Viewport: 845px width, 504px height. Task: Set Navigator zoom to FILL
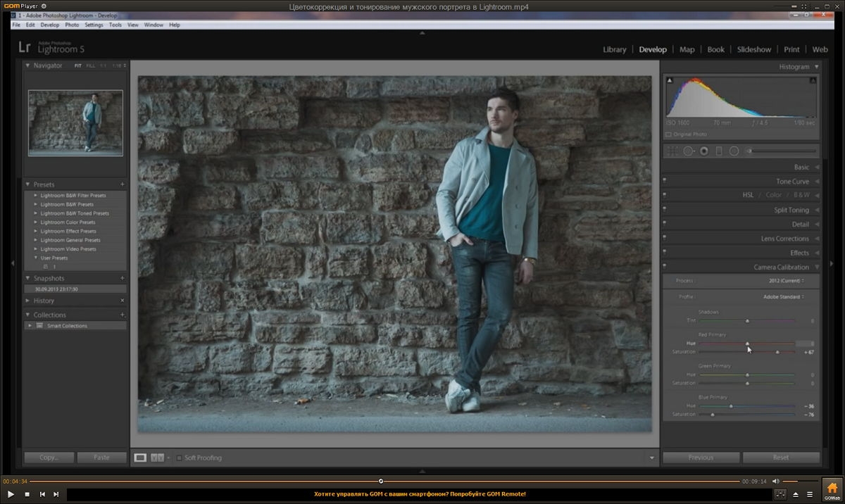[x=91, y=65]
